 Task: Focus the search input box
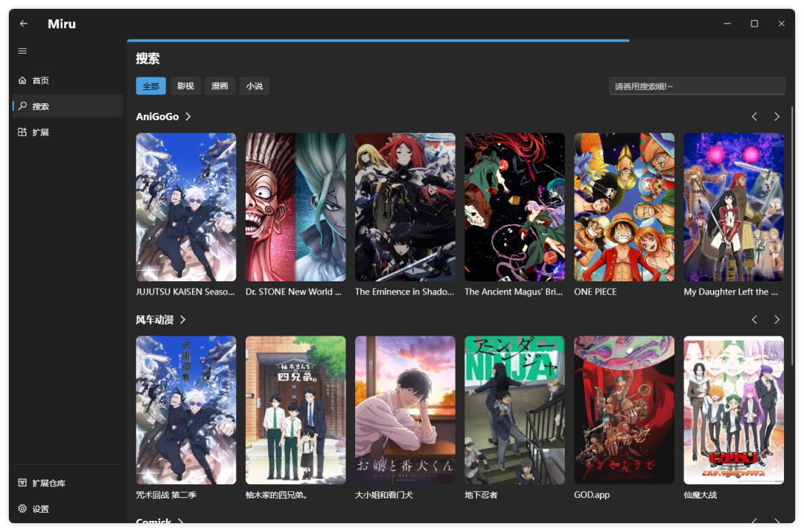(x=697, y=86)
